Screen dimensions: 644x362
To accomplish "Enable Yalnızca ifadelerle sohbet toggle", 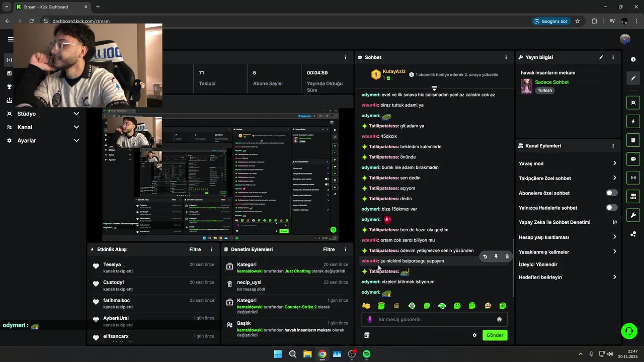I will tap(612, 208).
